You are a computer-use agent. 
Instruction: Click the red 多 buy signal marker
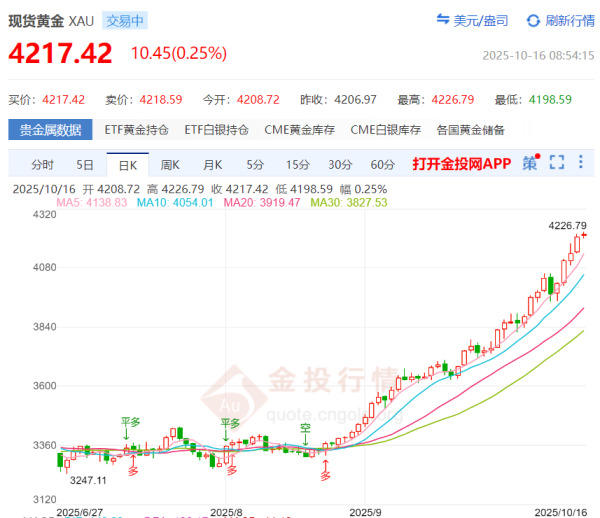click(325, 474)
